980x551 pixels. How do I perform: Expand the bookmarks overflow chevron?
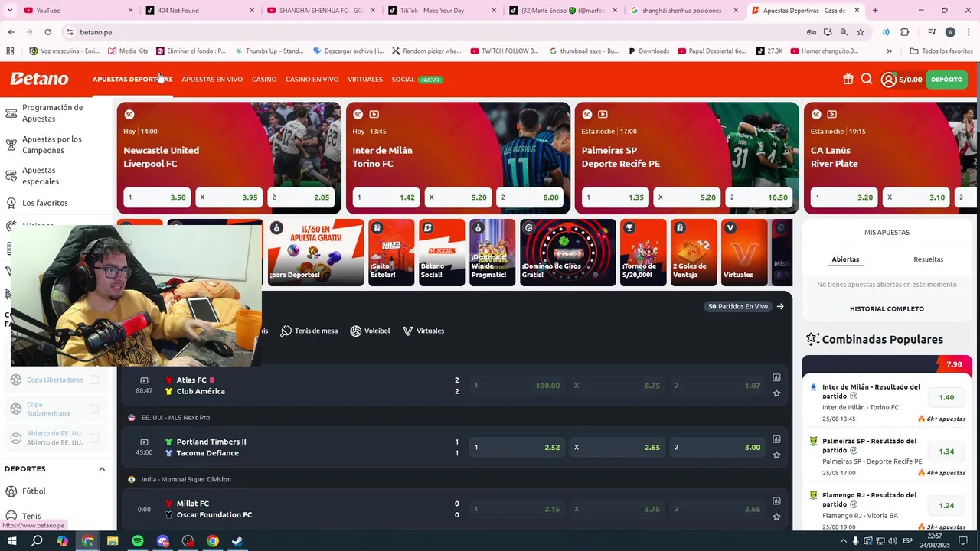(889, 51)
